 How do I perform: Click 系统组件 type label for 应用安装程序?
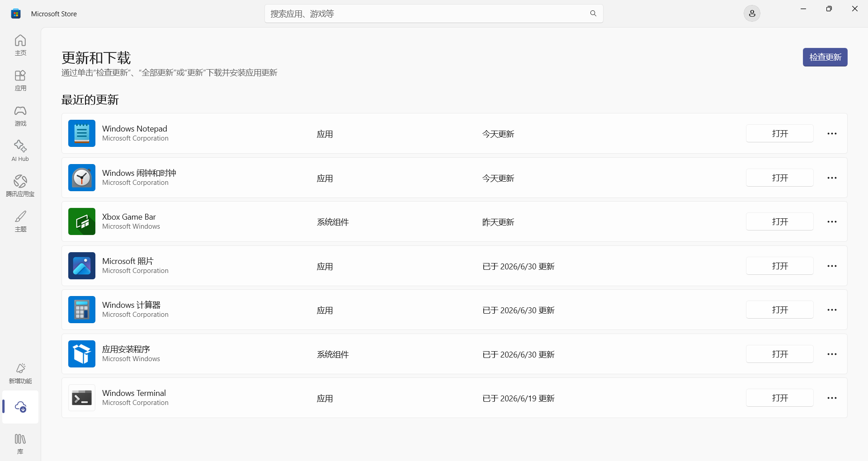click(x=333, y=354)
